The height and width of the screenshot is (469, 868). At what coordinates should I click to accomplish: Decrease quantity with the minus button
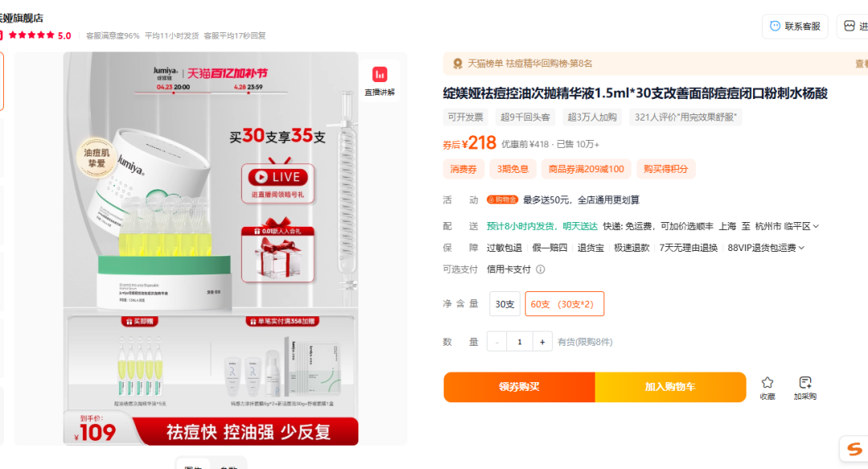point(497,342)
